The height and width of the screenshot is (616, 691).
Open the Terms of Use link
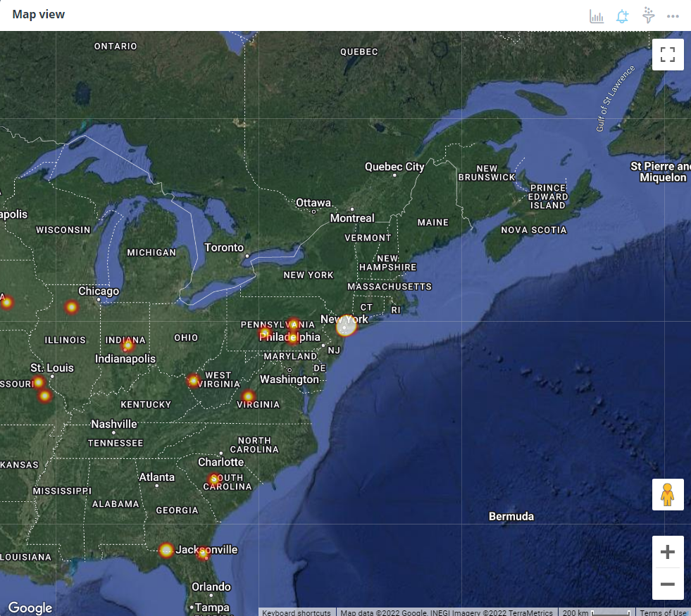[663, 612]
